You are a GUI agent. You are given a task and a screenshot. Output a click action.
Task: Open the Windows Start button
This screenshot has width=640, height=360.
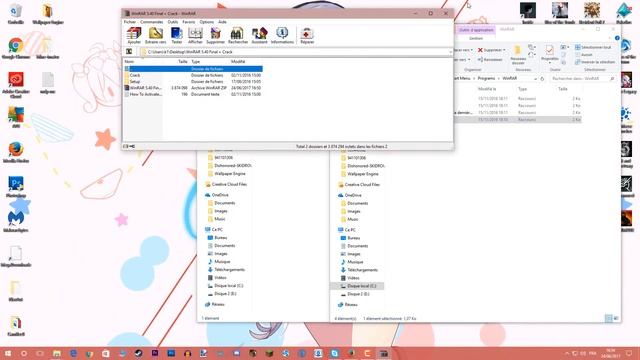point(7,353)
